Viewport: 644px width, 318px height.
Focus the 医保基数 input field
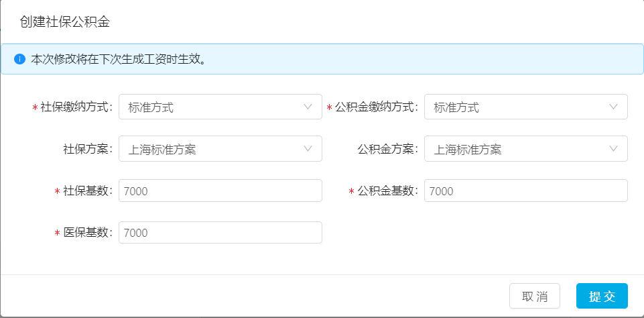click(x=220, y=233)
